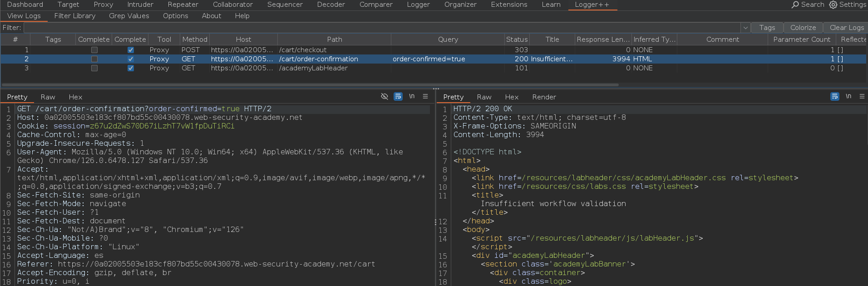Focus the Filter input field
Viewport: 868px width, 286px height.
[x=382, y=28]
